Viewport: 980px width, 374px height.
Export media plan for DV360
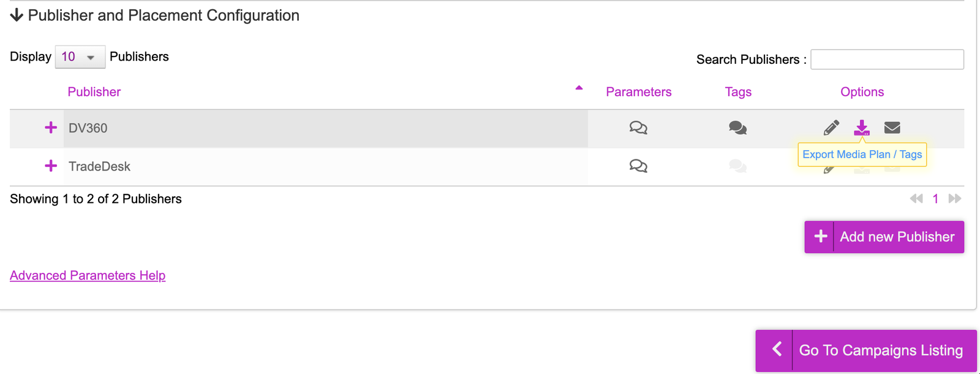pyautogui.click(x=862, y=128)
